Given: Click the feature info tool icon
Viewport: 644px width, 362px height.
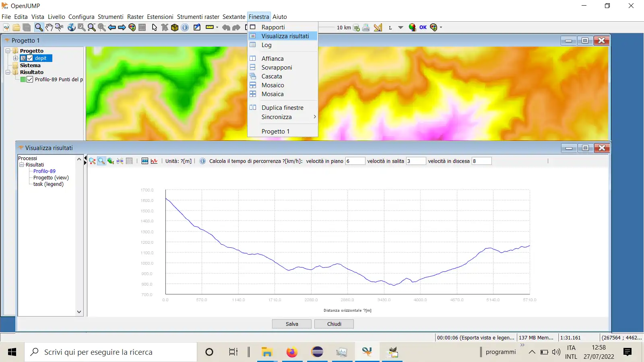Looking at the screenshot, I should (185, 27).
